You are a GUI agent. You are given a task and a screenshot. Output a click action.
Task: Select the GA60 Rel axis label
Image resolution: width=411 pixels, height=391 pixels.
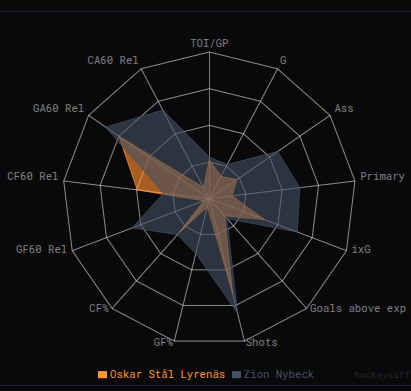(x=58, y=108)
